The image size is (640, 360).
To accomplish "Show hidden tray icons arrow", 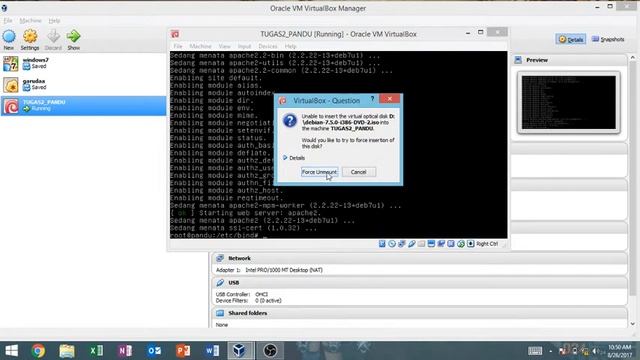I will click(551, 351).
